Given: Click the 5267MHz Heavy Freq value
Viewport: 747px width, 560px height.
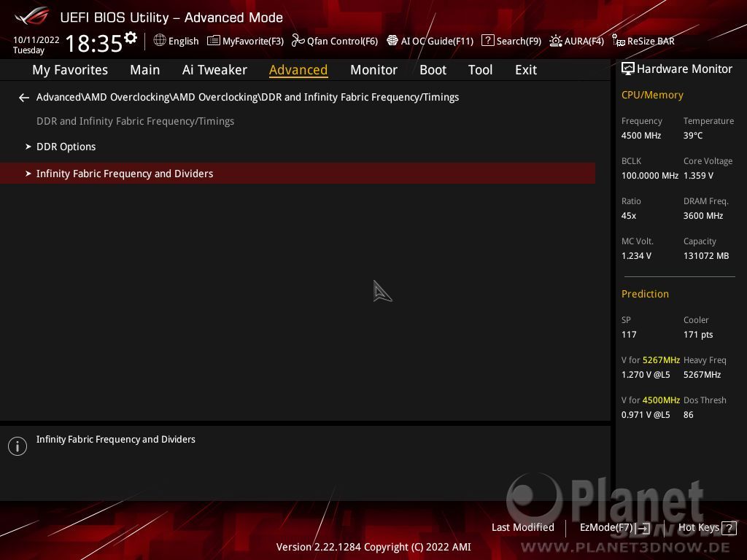Looking at the screenshot, I should (x=703, y=375).
